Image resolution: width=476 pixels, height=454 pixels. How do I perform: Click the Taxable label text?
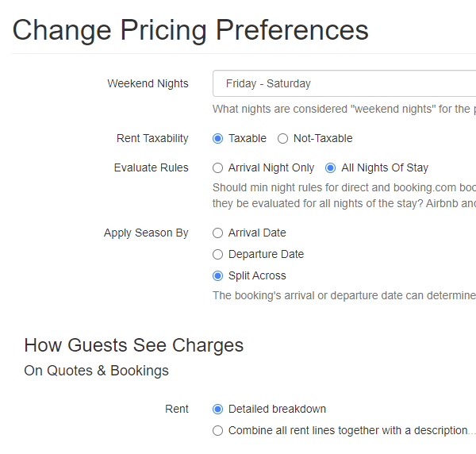pos(247,138)
